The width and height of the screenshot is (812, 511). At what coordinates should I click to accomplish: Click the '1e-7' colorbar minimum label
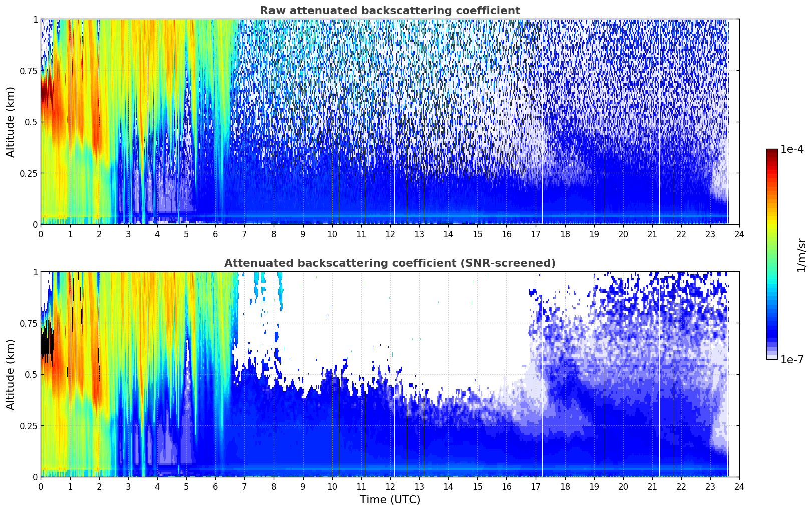(792, 359)
